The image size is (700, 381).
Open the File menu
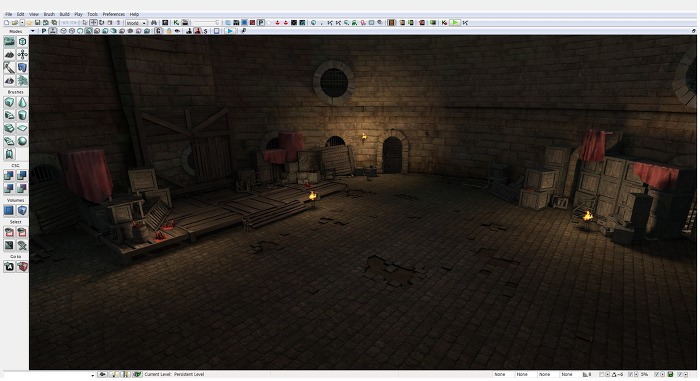tap(8, 14)
